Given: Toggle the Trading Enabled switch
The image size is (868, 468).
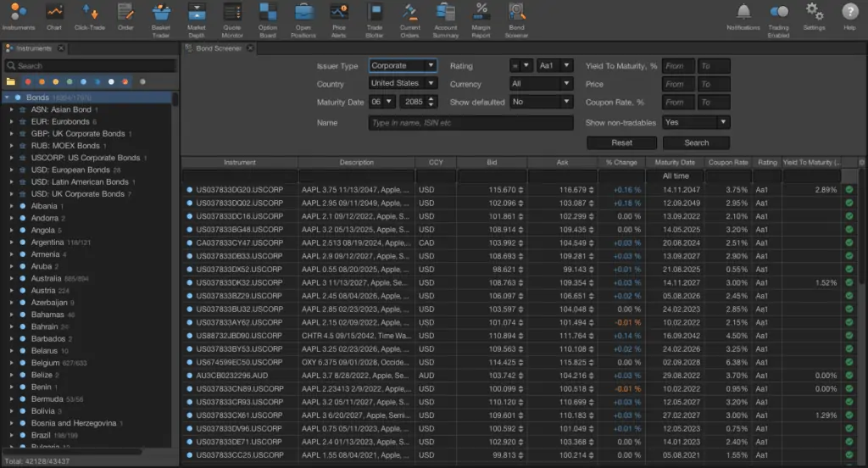Looking at the screenshot, I should 779,12.
